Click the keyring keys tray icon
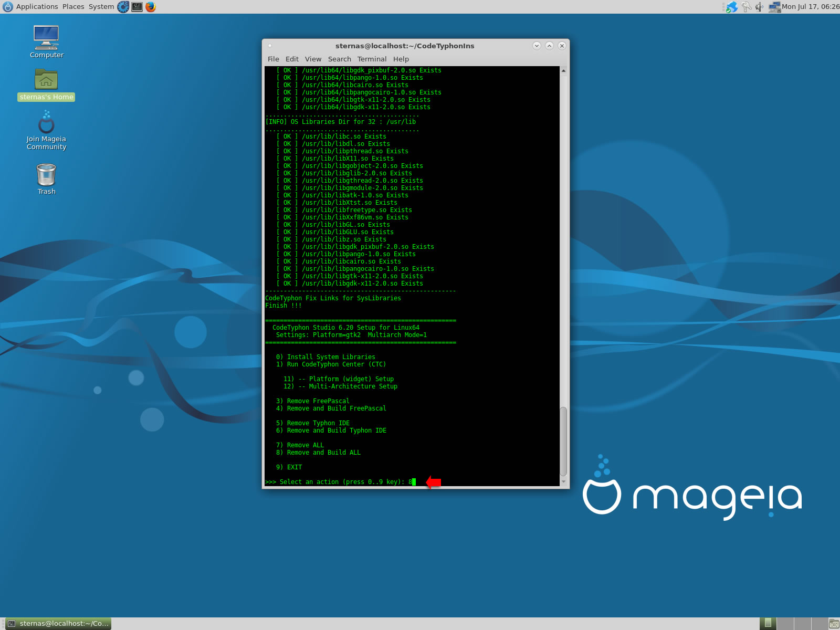The width and height of the screenshot is (840, 630). click(x=746, y=7)
